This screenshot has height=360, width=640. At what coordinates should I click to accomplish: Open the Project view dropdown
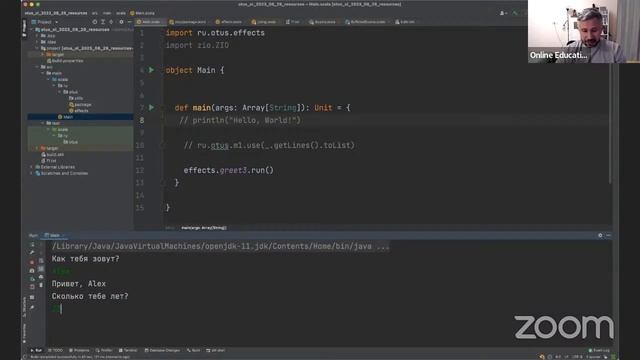[45, 22]
